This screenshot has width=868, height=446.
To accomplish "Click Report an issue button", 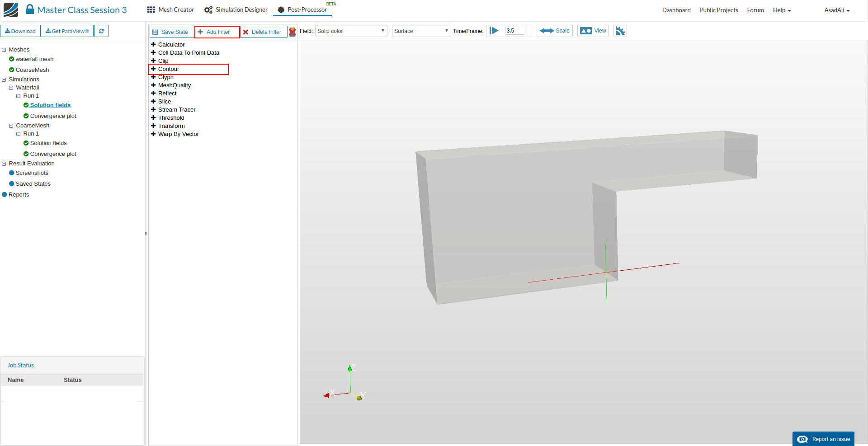I will (823, 439).
